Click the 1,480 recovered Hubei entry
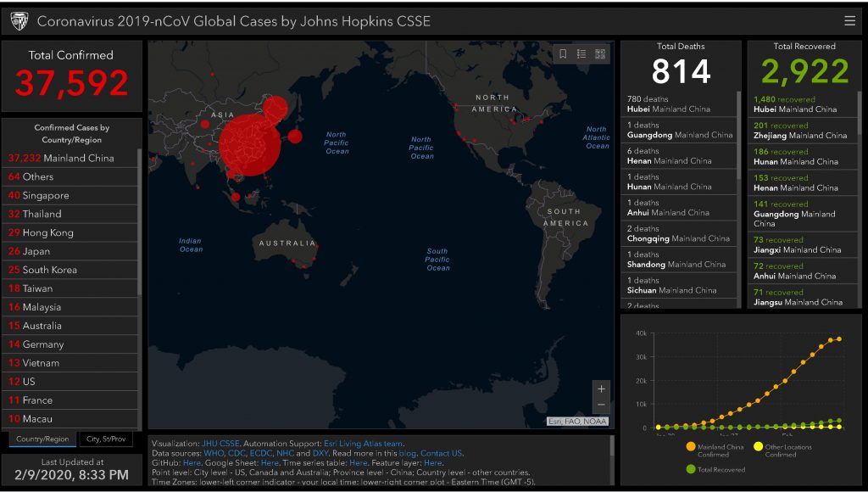Viewport: 868px width, 492px height. point(803,104)
